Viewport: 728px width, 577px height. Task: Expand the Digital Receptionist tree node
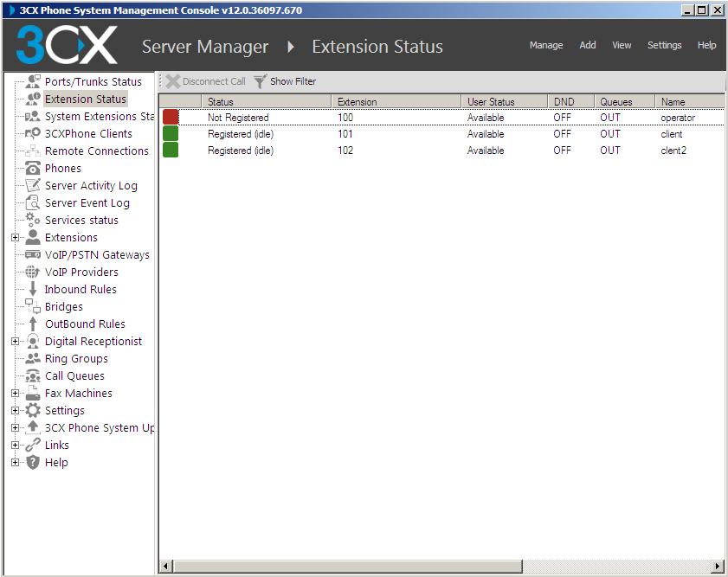click(15, 342)
